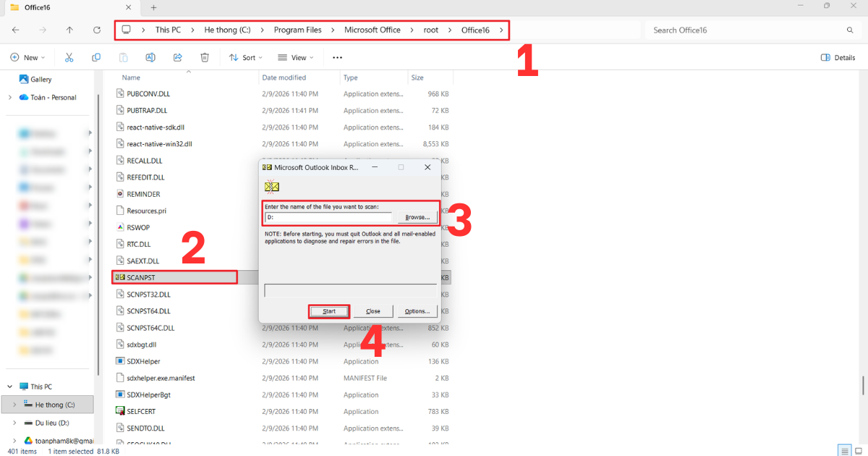The width and height of the screenshot is (868, 456).
Task: Click root in the address breadcrumb
Action: click(431, 30)
